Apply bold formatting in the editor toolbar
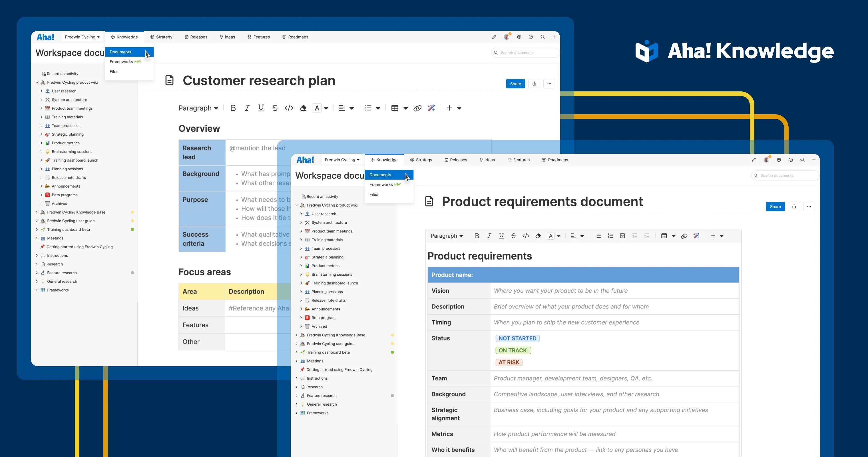The height and width of the screenshot is (457, 868). pos(233,108)
